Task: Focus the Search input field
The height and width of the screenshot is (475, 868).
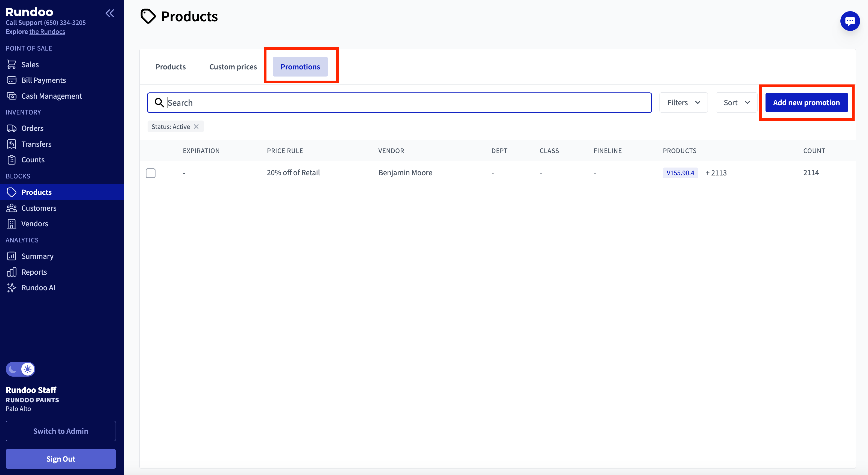Action: [399, 102]
